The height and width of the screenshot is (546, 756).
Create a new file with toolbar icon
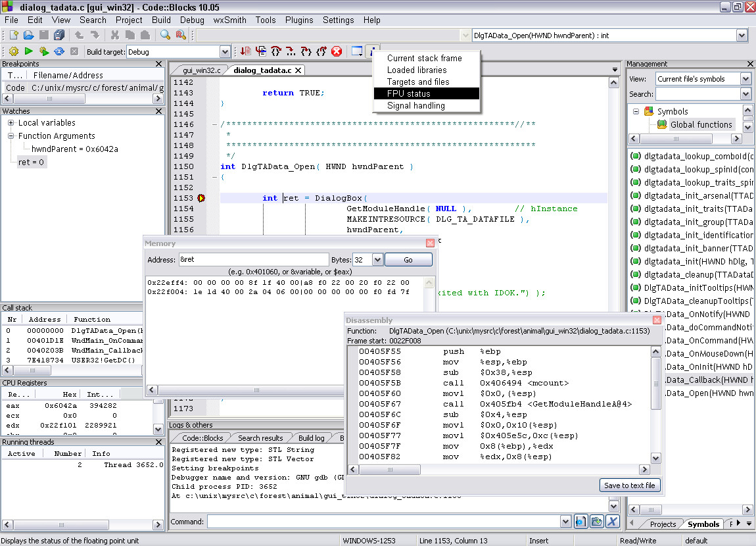(x=14, y=36)
